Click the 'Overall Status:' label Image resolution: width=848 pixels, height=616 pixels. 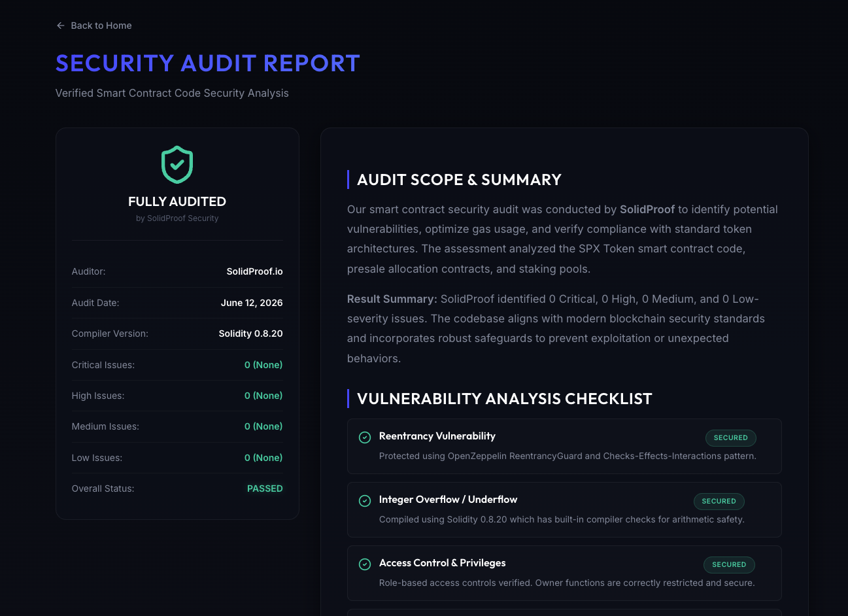(x=103, y=488)
